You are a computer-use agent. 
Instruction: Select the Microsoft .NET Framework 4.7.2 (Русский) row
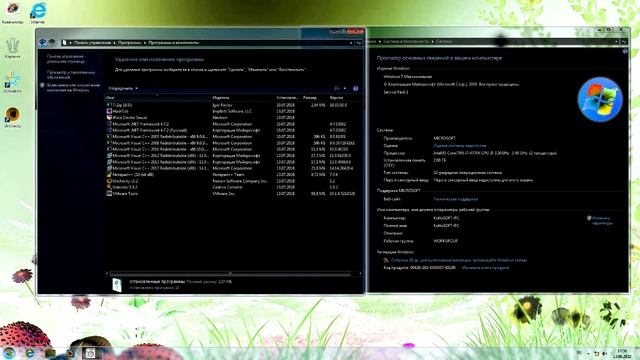click(x=233, y=130)
